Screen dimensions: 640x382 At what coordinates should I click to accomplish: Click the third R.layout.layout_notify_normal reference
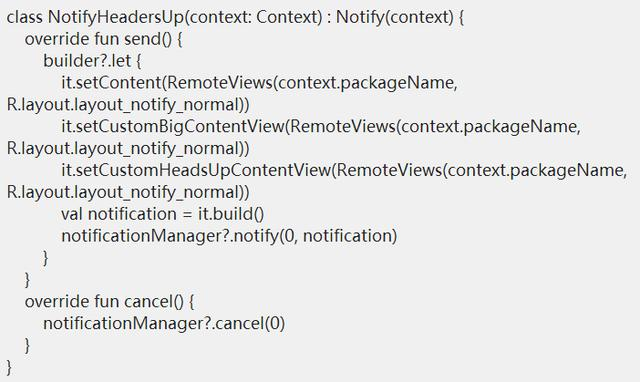122,192
